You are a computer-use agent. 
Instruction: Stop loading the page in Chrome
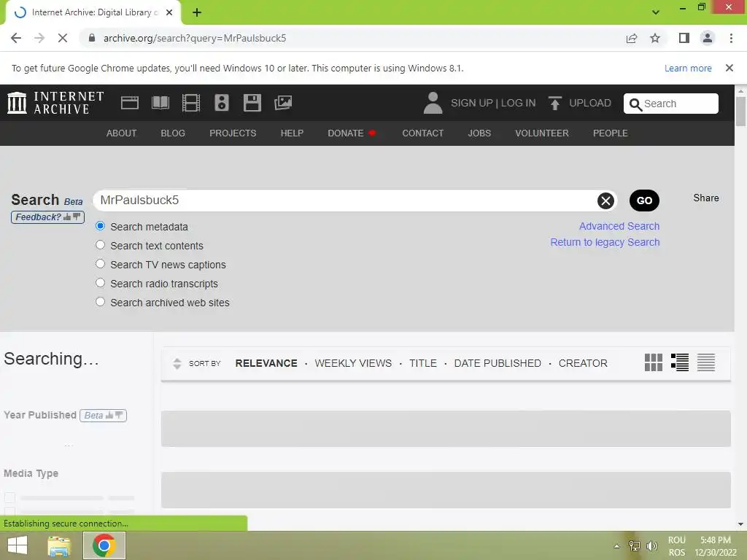(63, 38)
